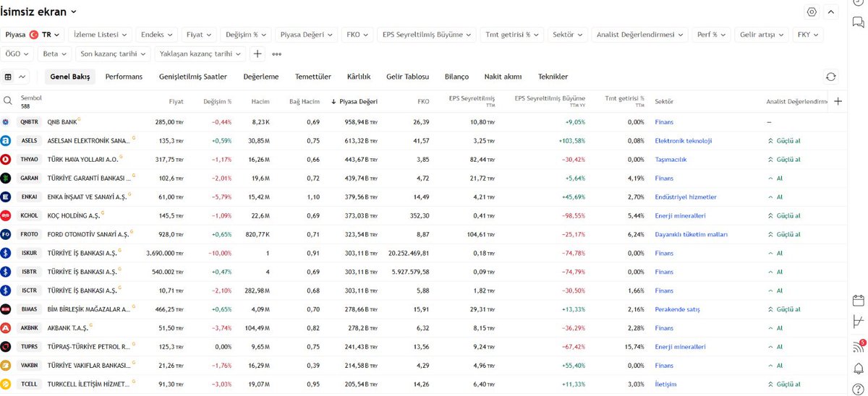The width and height of the screenshot is (868, 396).
Task: Open the FKO filter dropdown
Action: 358,35
